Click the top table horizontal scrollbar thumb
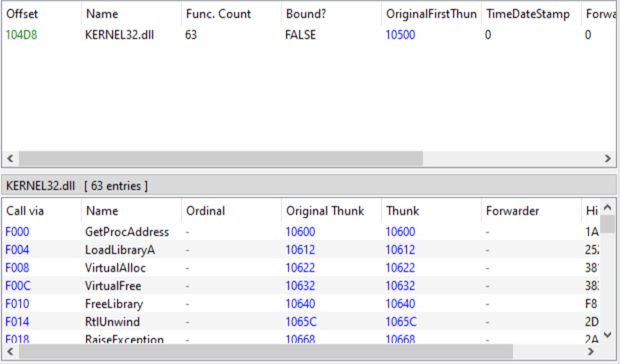The width and height of the screenshot is (620, 364). point(221,158)
